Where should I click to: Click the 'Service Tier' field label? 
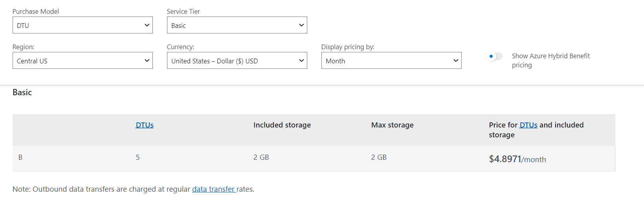point(183,11)
